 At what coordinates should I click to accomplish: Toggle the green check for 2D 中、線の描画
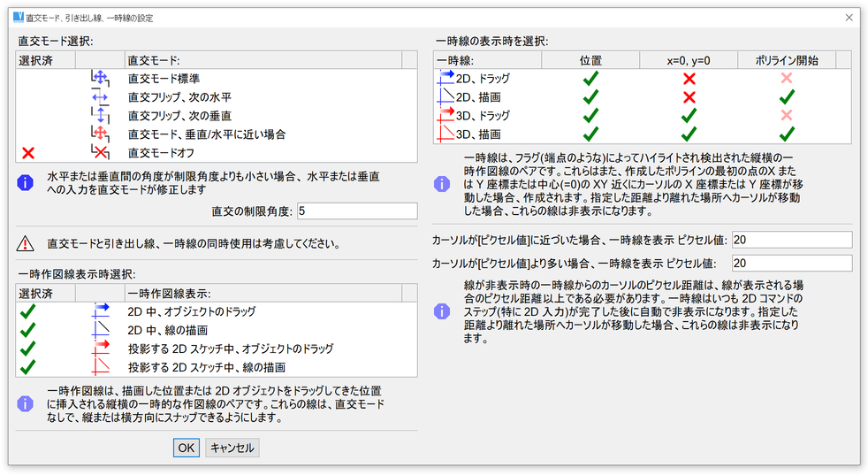(x=28, y=329)
